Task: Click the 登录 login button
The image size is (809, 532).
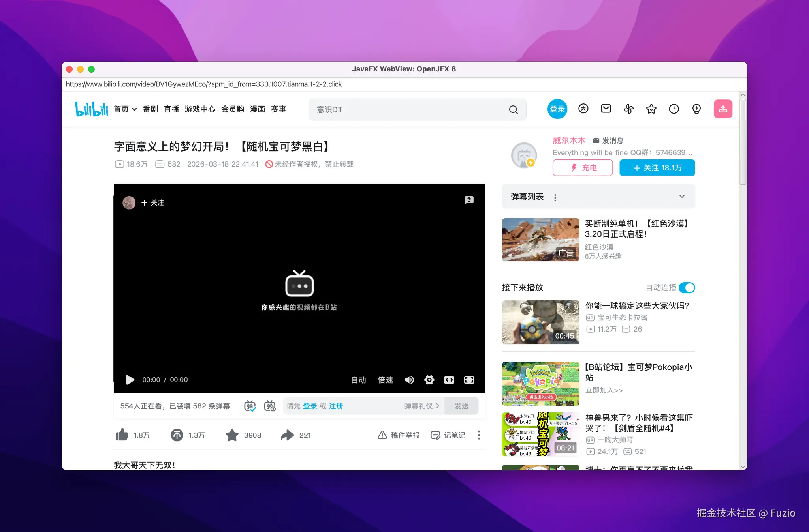Action: tap(557, 109)
